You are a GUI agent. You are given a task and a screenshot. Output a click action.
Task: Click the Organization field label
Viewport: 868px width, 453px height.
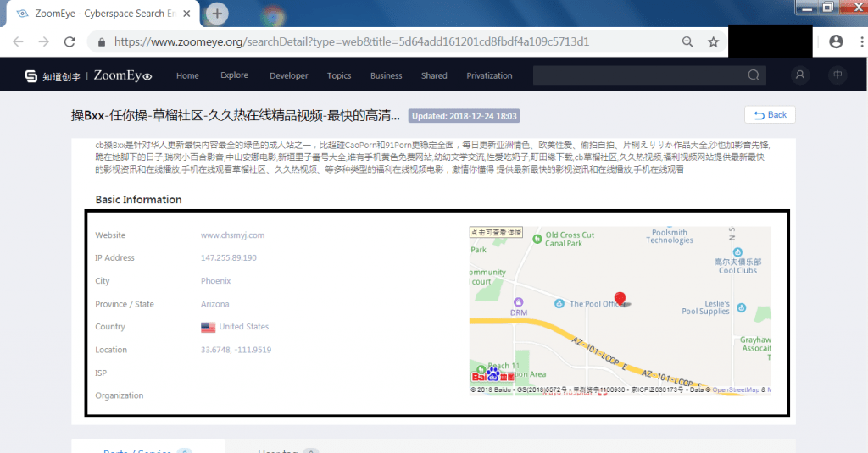click(119, 395)
